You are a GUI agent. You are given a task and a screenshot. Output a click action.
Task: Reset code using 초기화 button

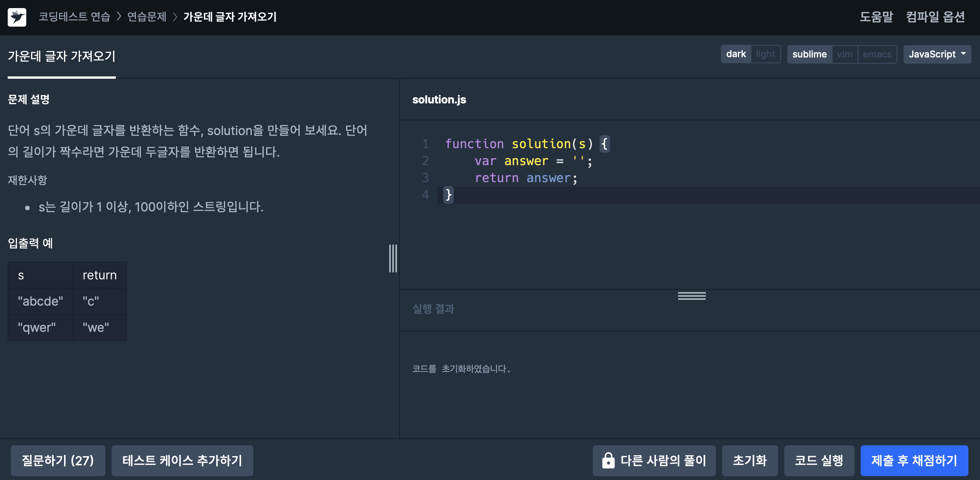(749, 460)
